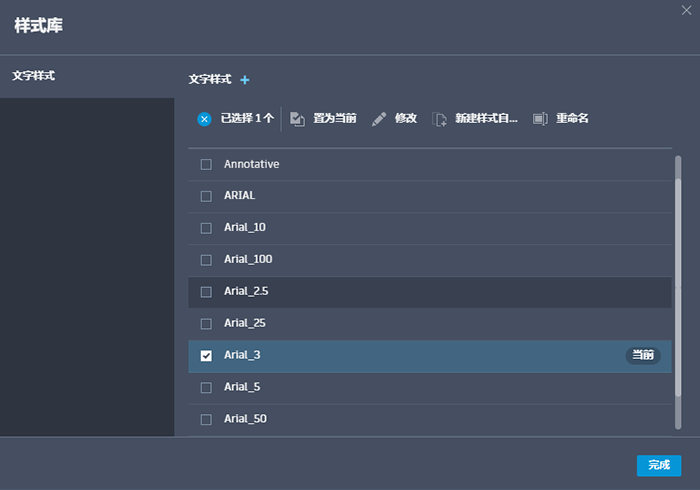Click the Set as Current (置为当前) icon
This screenshot has height=490, width=700.
click(297, 119)
